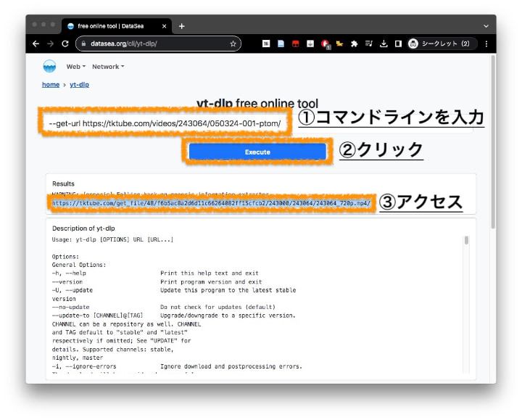Click the DataSea logo icon
Viewport: 522px width, 420px height.
[x=49, y=67]
